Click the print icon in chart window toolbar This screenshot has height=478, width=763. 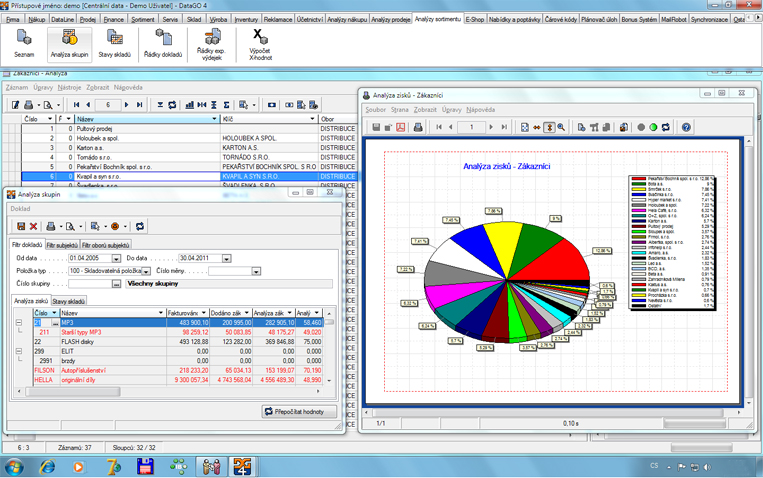[x=418, y=127]
